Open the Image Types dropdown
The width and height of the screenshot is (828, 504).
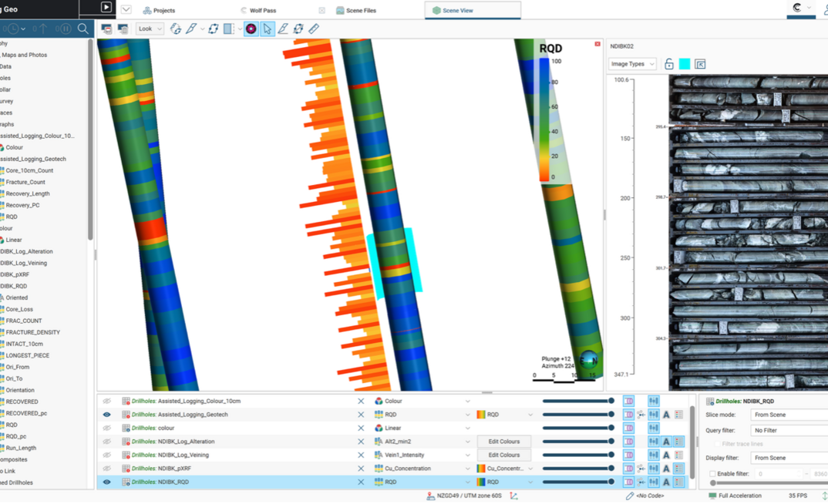[x=632, y=63]
